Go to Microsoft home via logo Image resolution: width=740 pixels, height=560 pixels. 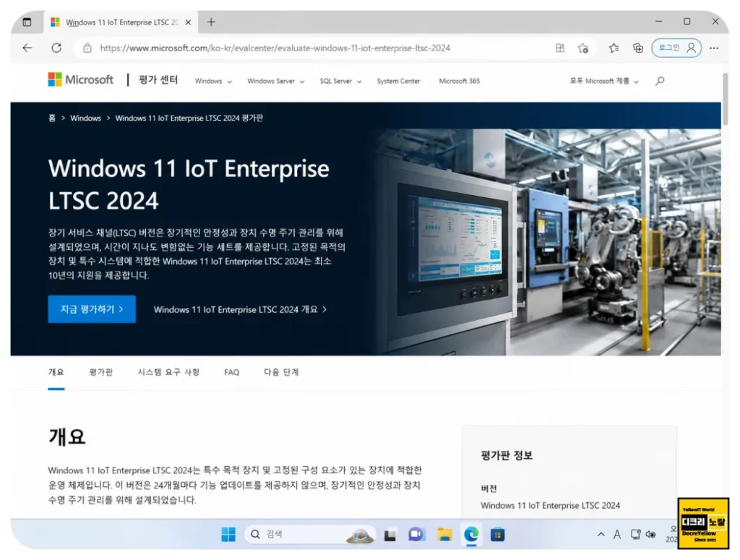coord(80,79)
